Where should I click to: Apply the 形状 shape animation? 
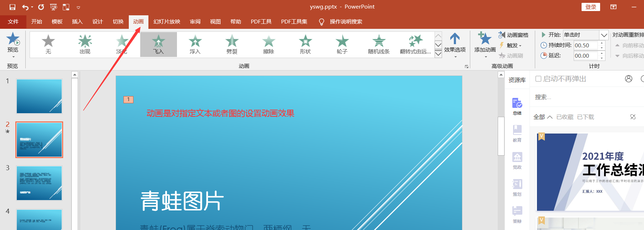(x=305, y=45)
